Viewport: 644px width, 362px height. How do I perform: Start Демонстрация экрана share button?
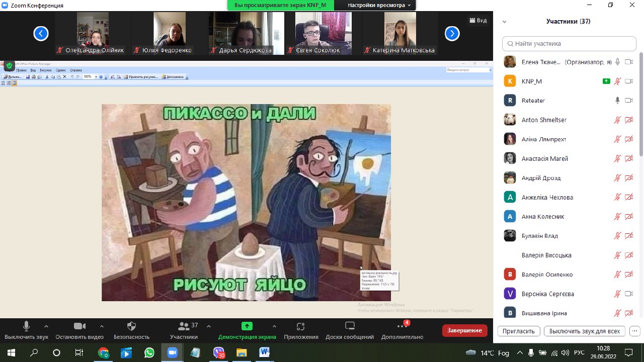click(247, 331)
